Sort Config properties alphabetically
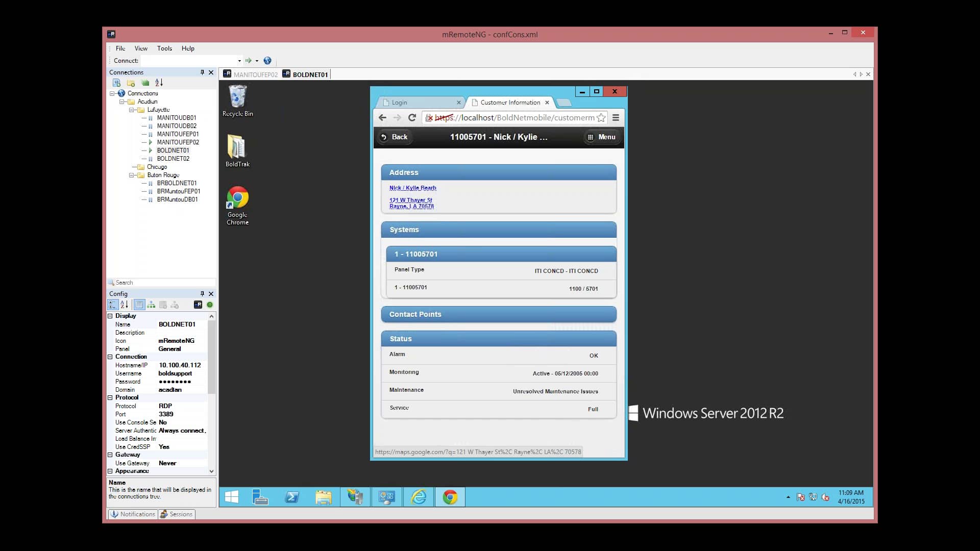This screenshot has width=980, height=551. tap(125, 305)
